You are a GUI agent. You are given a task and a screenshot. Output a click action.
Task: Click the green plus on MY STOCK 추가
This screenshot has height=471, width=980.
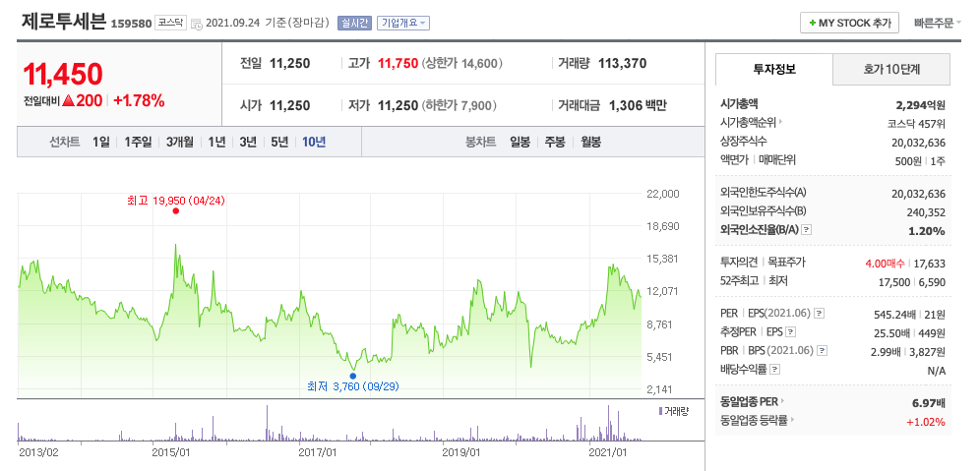812,24
